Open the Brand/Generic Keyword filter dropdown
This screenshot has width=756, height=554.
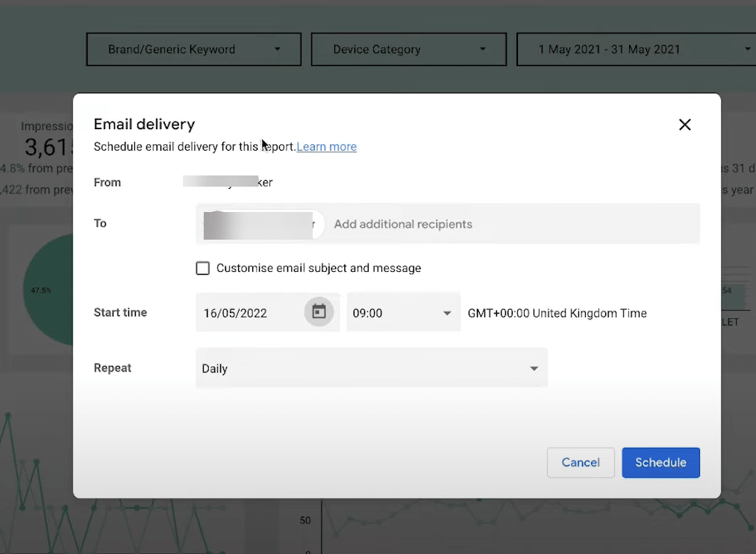(x=193, y=49)
